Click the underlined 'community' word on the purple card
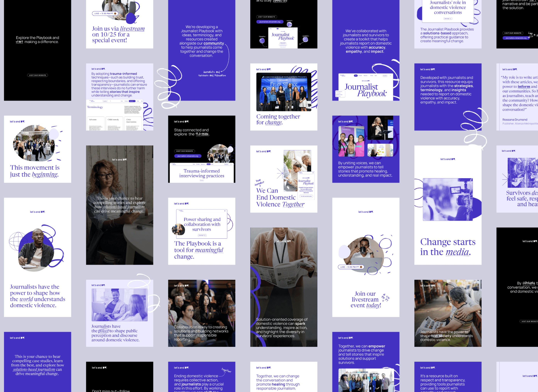 point(213,43)
